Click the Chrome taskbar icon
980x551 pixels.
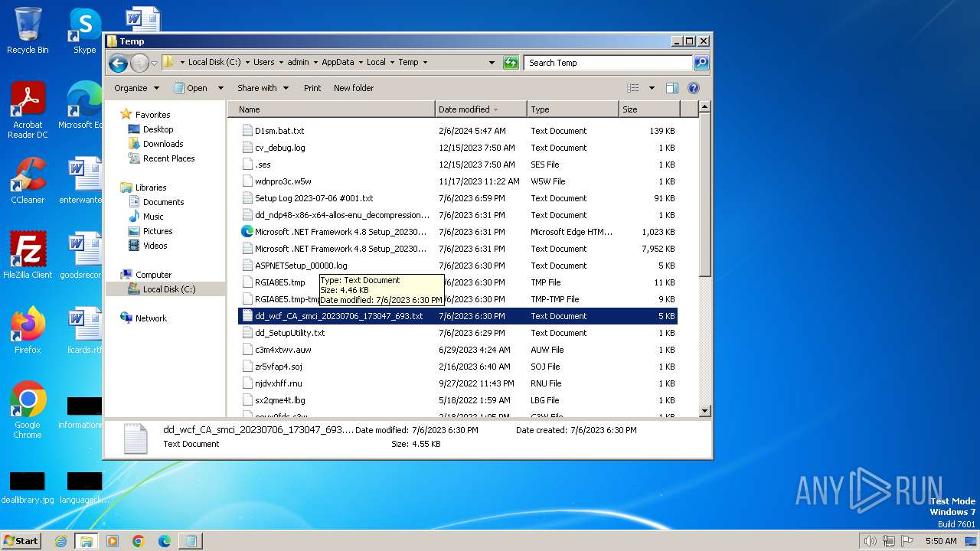point(139,541)
